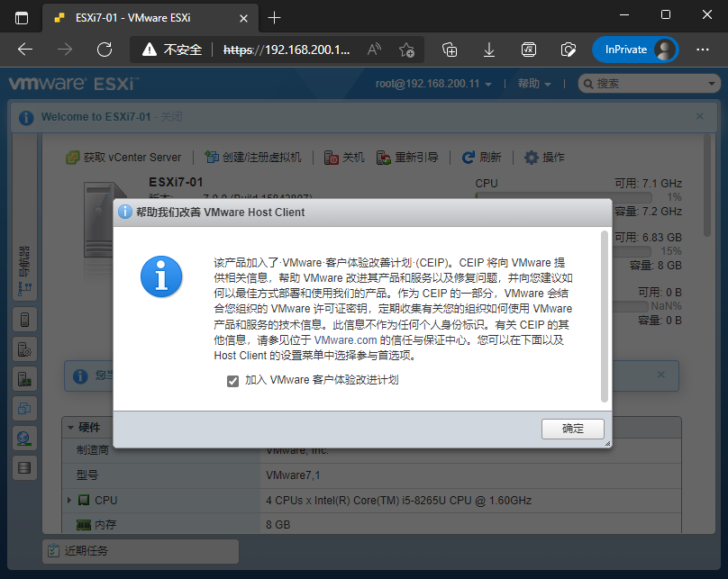Viewport: 728px width, 579px height.
Task: Click the main page vertical scrollbar
Action: click(706, 185)
